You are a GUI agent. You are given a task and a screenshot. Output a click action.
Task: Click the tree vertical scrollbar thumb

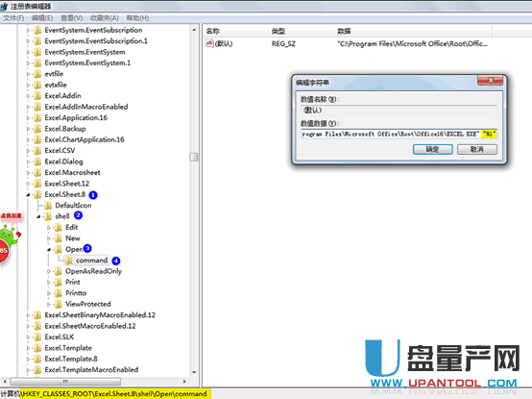coord(194,157)
